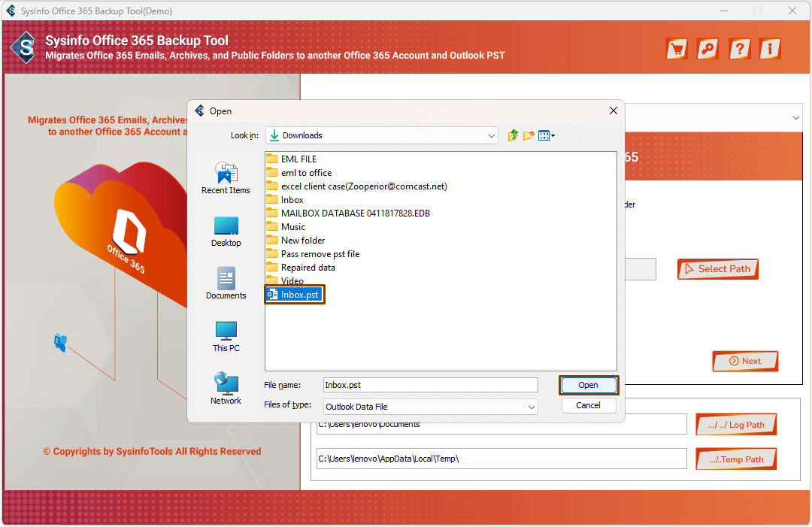Click the Sysinfo logo in header

pyautogui.click(x=23, y=48)
